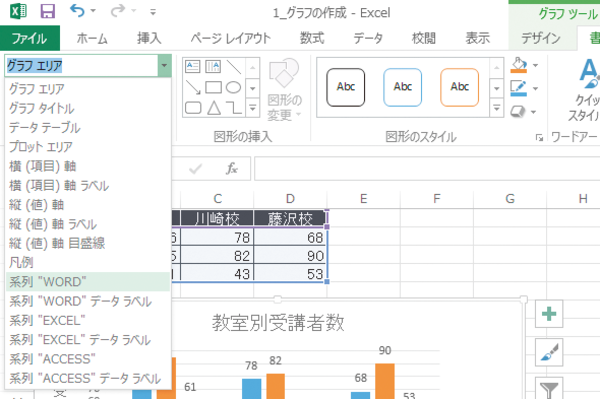Pick the rectangle shape
This screenshot has height=399, width=600.
[213, 87]
